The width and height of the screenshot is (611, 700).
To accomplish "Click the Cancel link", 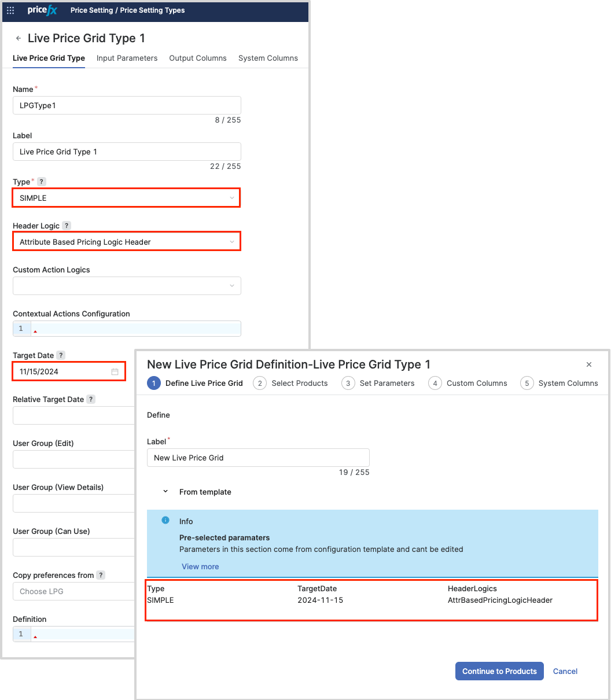I will pos(565,671).
